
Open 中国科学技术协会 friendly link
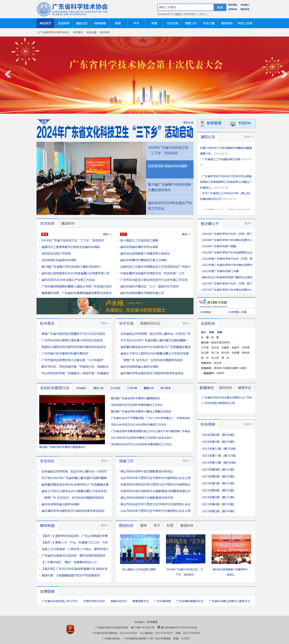pyautogui.click(x=94, y=601)
